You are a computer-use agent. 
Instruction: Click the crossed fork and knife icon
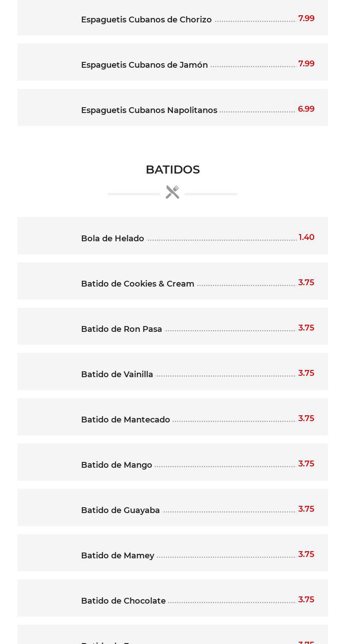pos(172,192)
